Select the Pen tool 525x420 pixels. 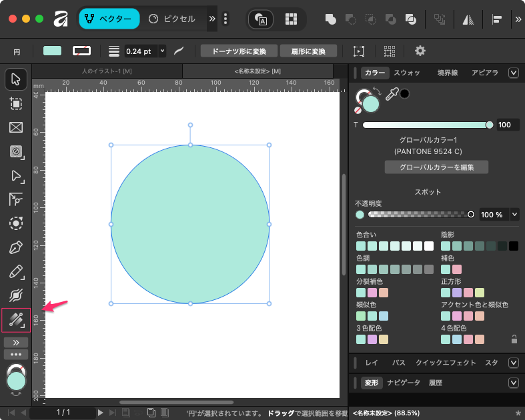(16, 248)
